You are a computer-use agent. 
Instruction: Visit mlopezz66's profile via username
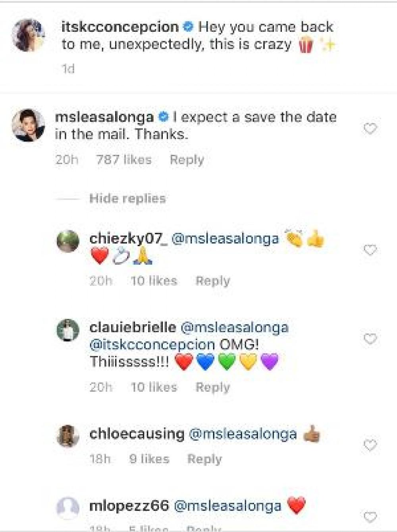click(x=129, y=506)
